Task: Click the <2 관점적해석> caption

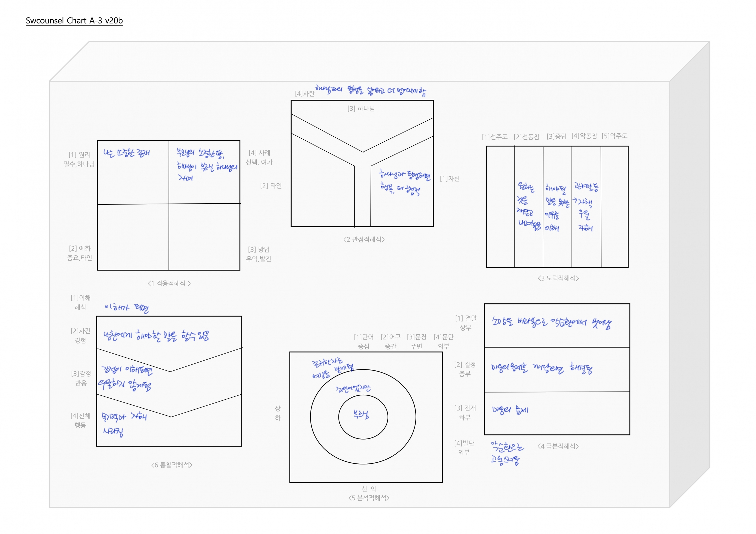Action: (x=364, y=240)
